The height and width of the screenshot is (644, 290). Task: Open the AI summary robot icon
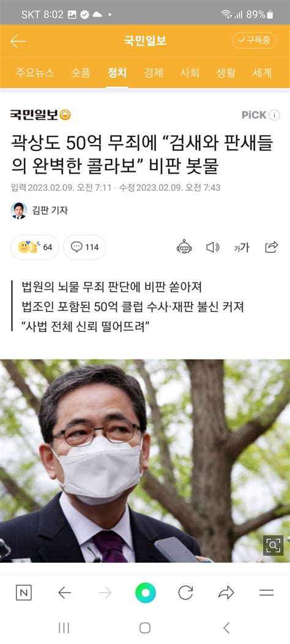[184, 247]
